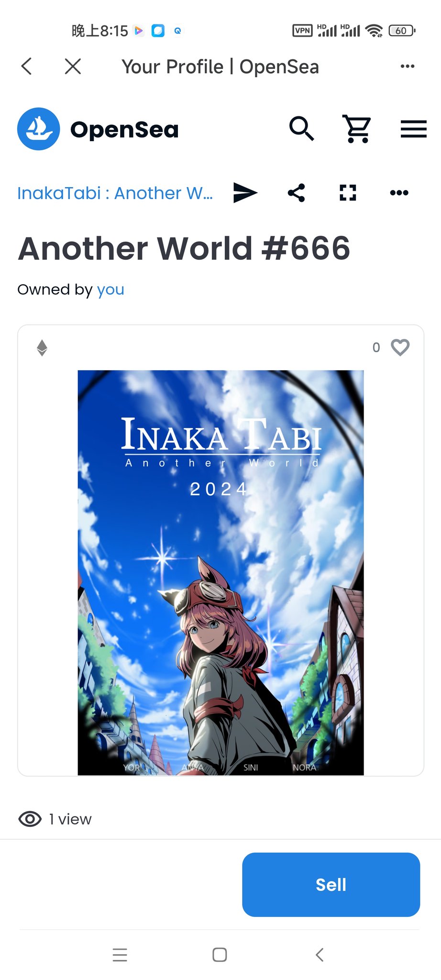Open the 'you' owner profile link
This screenshot has height=980, width=441.
110,290
